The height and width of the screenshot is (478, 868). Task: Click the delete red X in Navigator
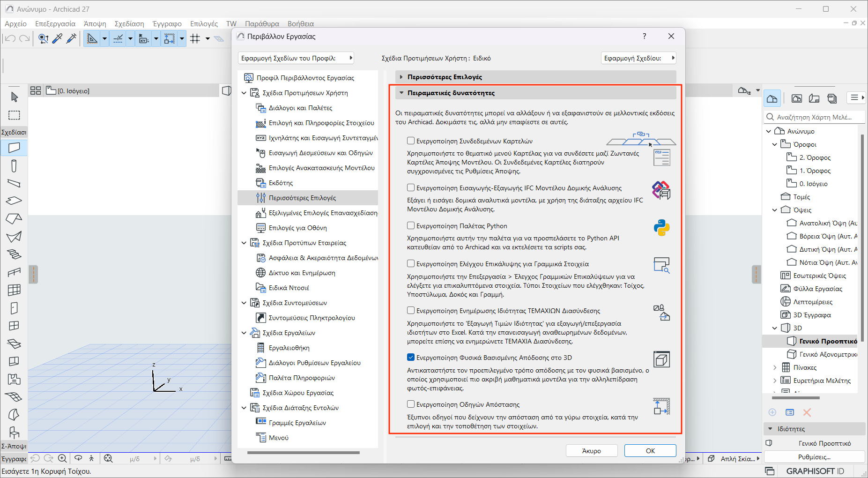[x=807, y=412]
